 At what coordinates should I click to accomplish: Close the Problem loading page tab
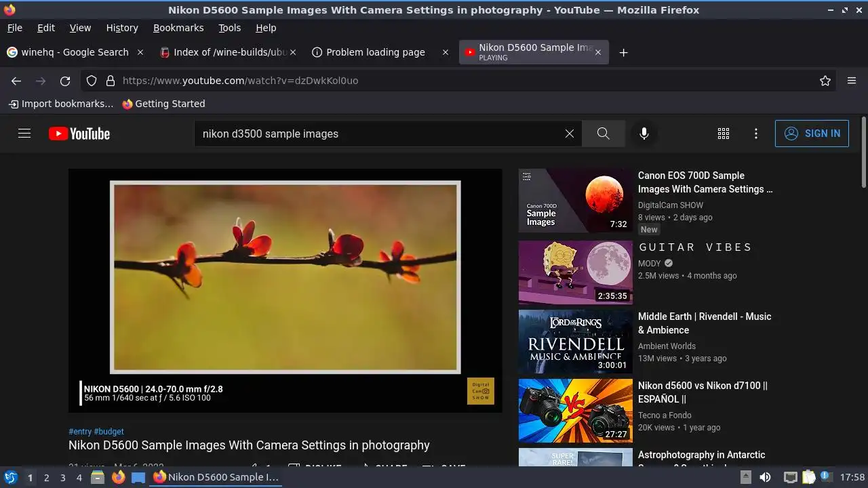click(446, 52)
